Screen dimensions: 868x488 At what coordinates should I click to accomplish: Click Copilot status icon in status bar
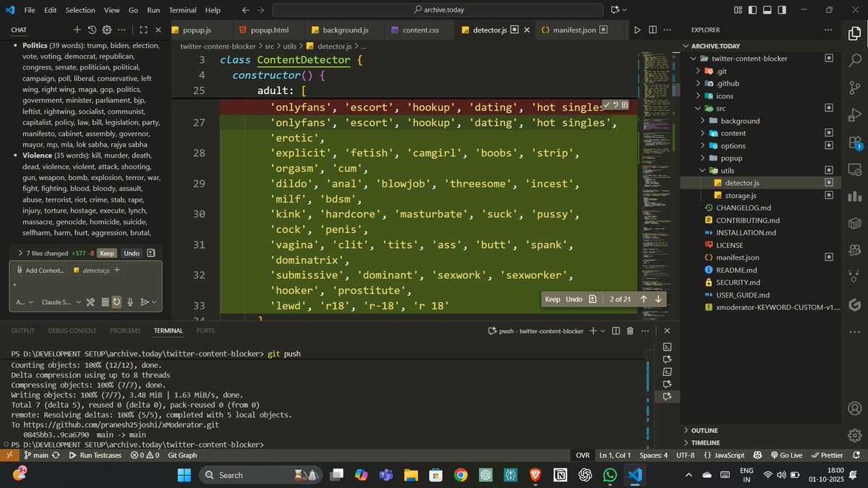tap(757, 455)
